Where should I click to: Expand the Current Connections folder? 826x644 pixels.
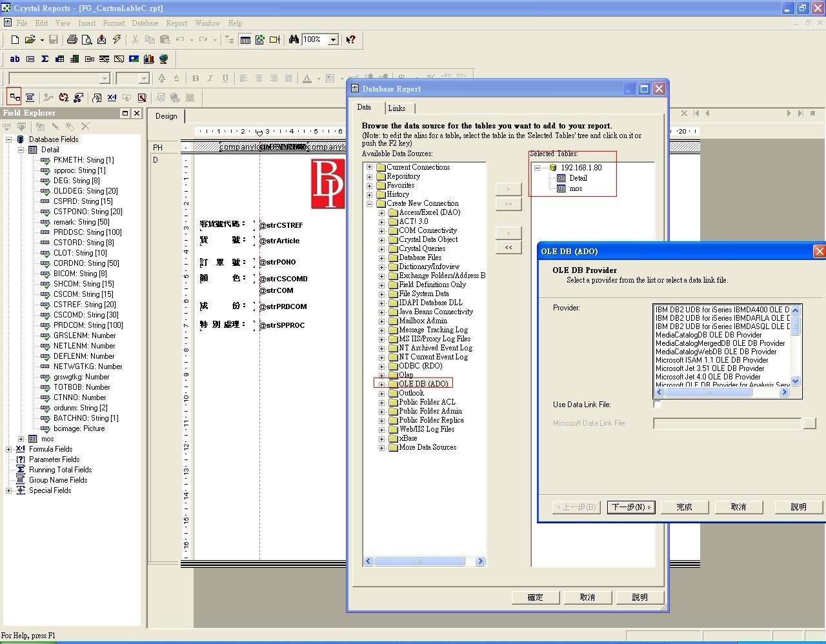(x=370, y=167)
